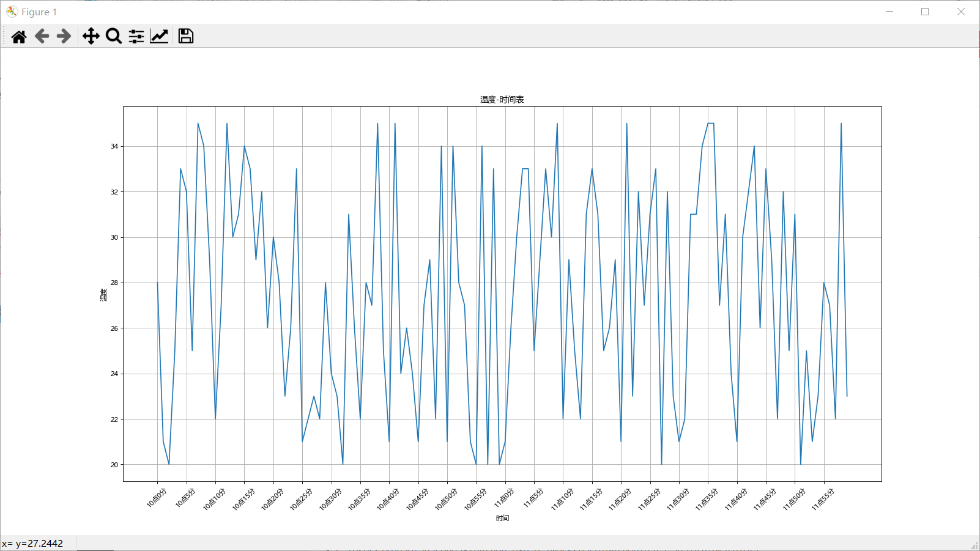The height and width of the screenshot is (551, 980).
Task: Click the y-axis tick label 22
Action: 114,420
